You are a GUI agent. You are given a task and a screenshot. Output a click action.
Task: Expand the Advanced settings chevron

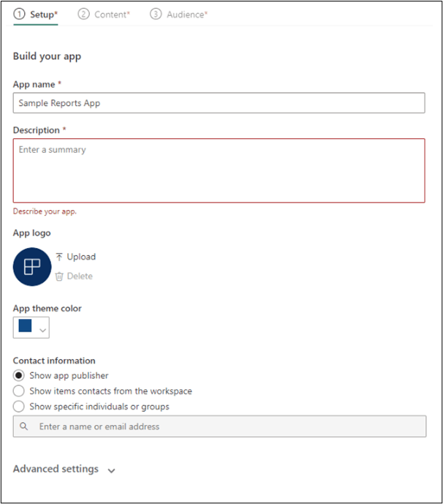(111, 470)
